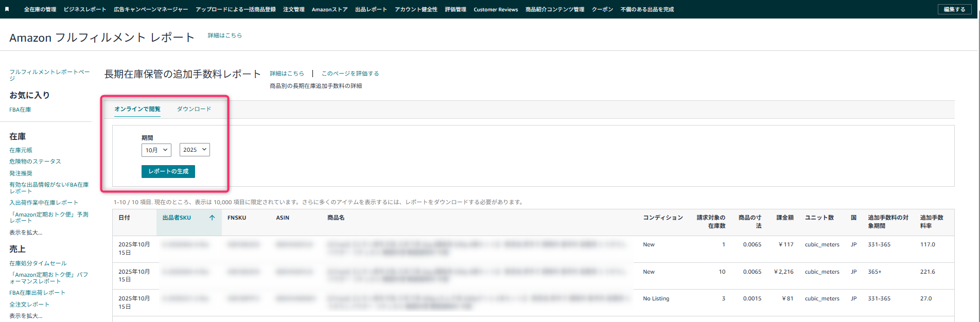Screen dimensions: 980x322
Task: Open ビジネスレポート in the top menu
Action: [x=85, y=9]
